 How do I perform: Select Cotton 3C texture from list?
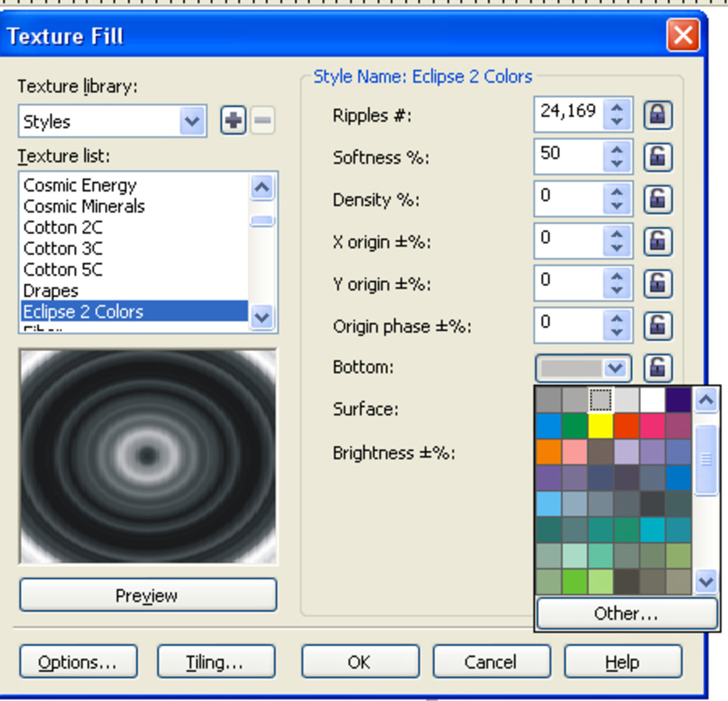click(x=63, y=249)
